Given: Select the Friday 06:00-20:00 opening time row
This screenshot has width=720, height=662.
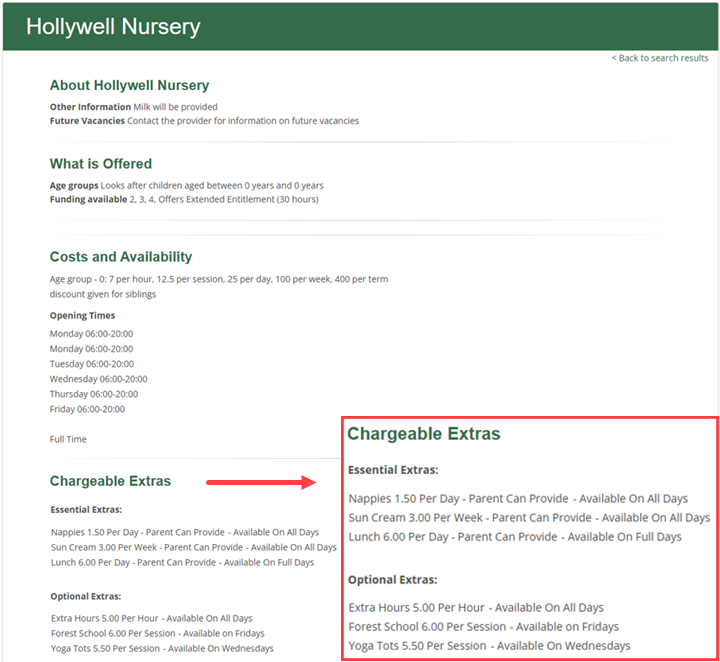Looking at the screenshot, I should click(x=87, y=409).
